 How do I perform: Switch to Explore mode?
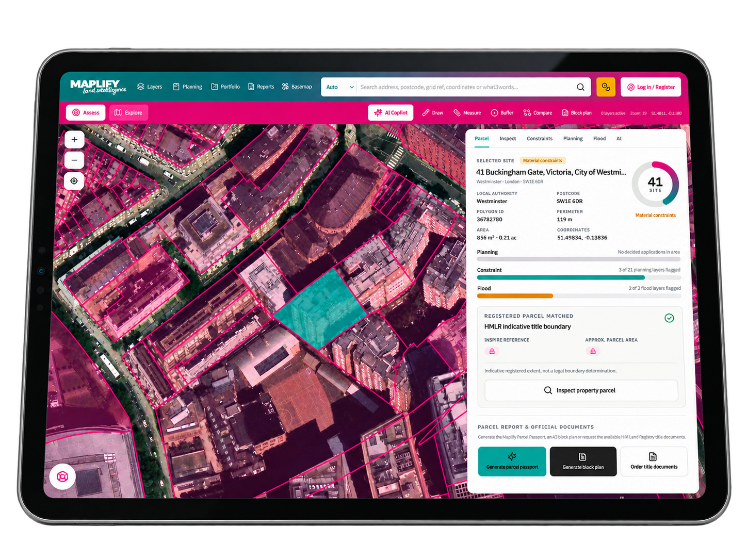point(128,112)
